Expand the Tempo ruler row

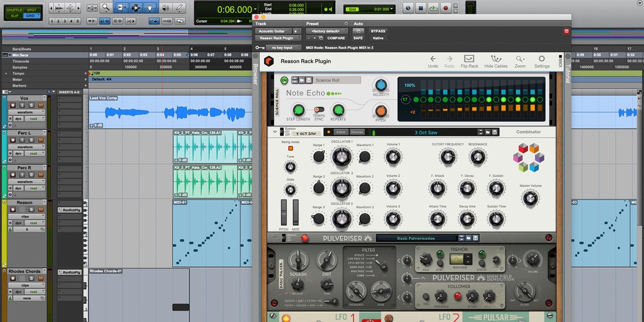pos(6,73)
